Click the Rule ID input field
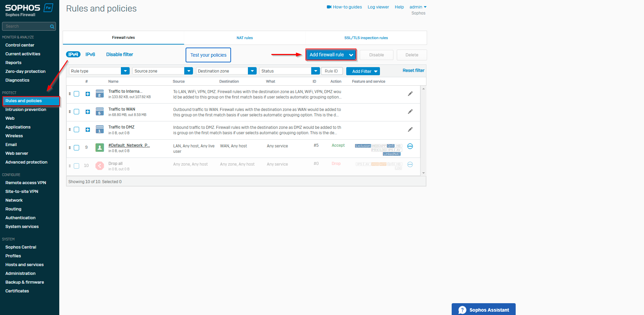This screenshot has width=644, height=315. [x=332, y=71]
